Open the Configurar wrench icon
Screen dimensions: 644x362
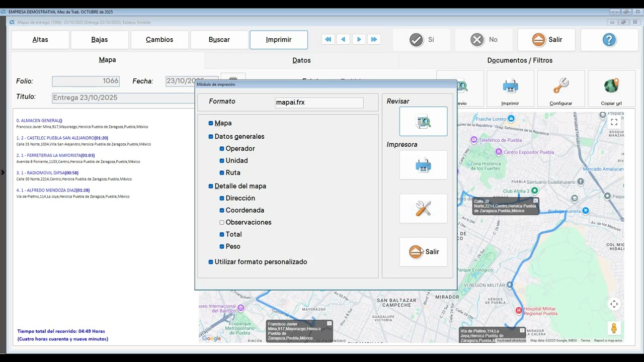click(560, 88)
